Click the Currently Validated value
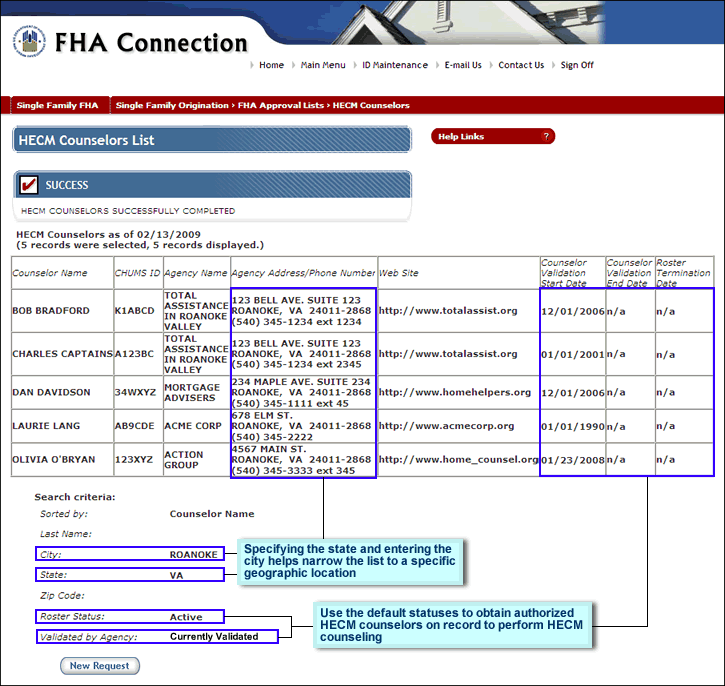This screenshot has height=686, width=725. click(x=214, y=637)
